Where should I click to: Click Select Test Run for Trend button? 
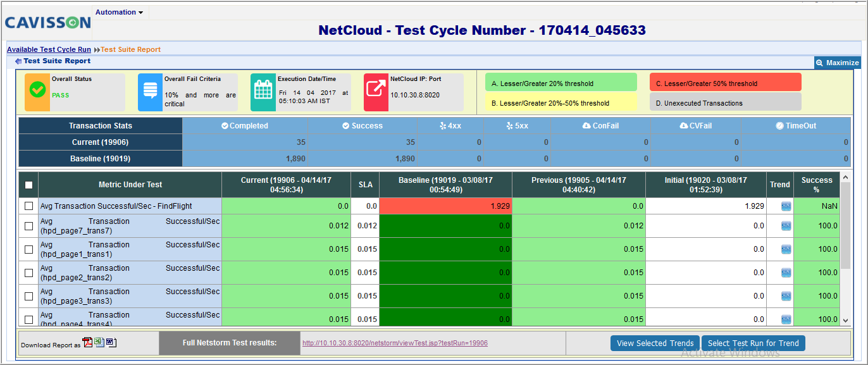tap(753, 343)
